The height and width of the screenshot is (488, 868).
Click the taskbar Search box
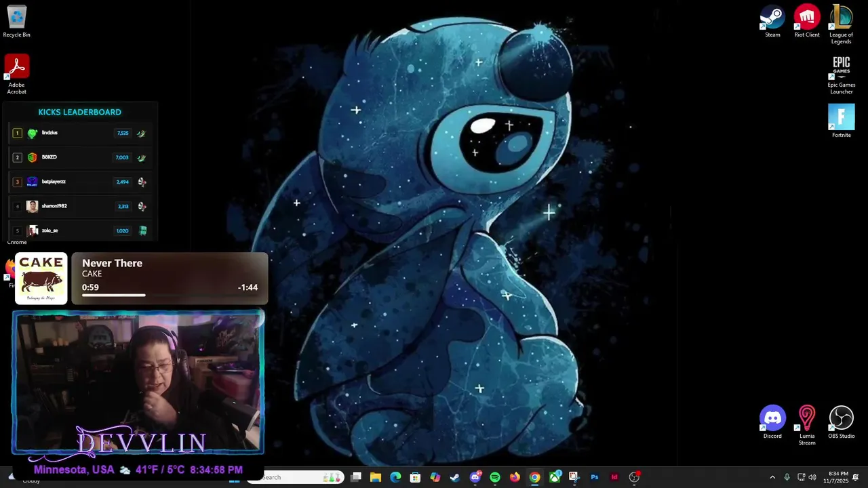(296, 477)
